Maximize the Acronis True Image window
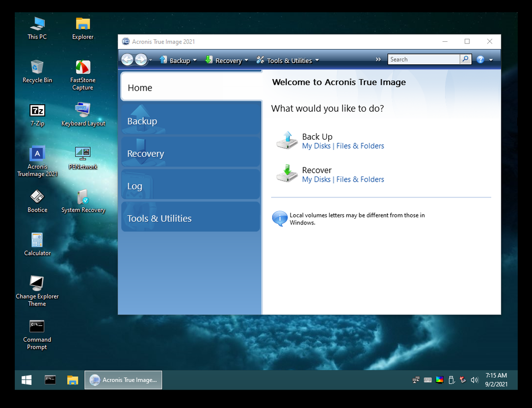 tap(467, 41)
